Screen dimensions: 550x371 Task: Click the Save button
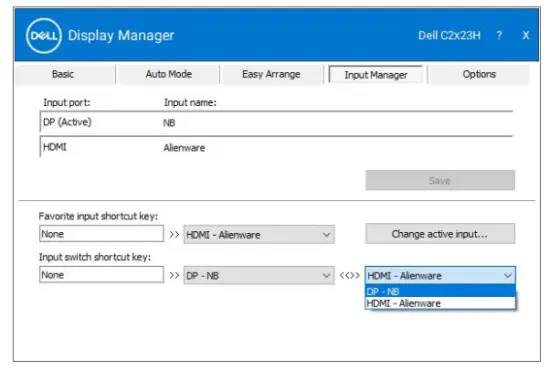[x=440, y=181]
